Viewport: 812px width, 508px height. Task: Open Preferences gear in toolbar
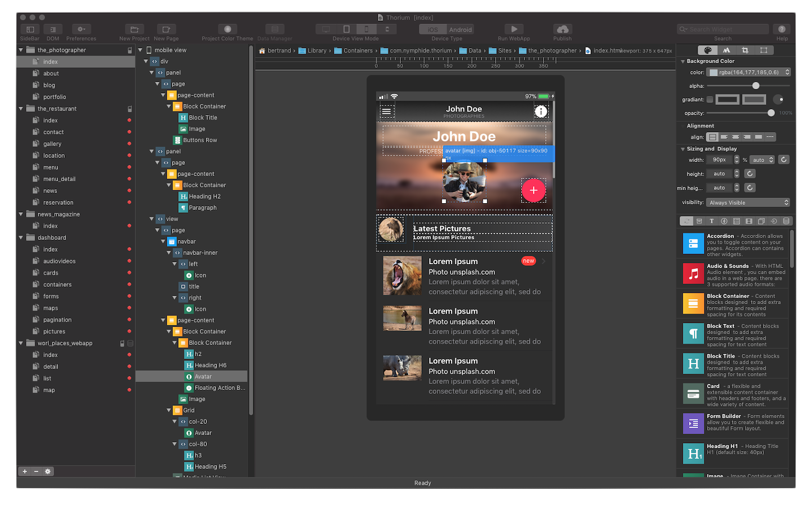(81, 29)
